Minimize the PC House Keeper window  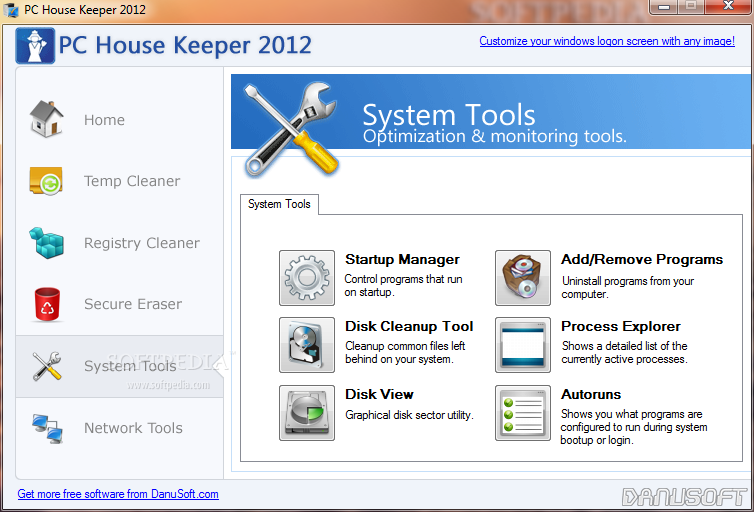coord(664,7)
